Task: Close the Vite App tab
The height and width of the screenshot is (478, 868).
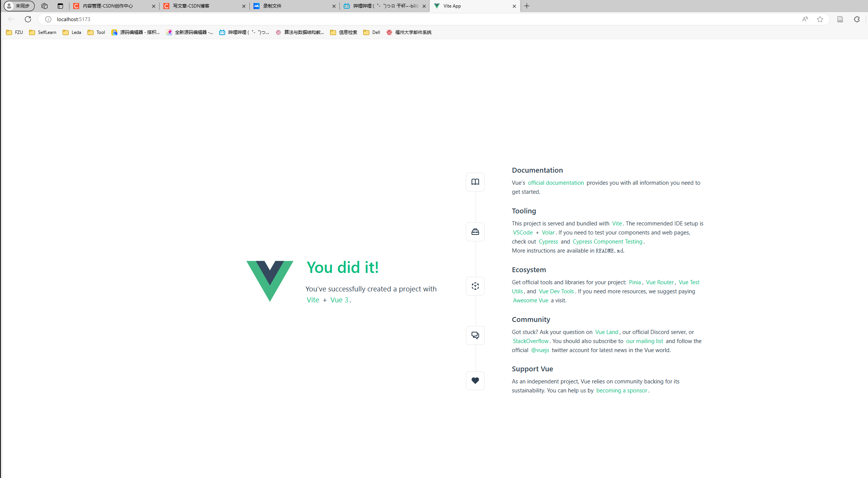Action: (514, 6)
